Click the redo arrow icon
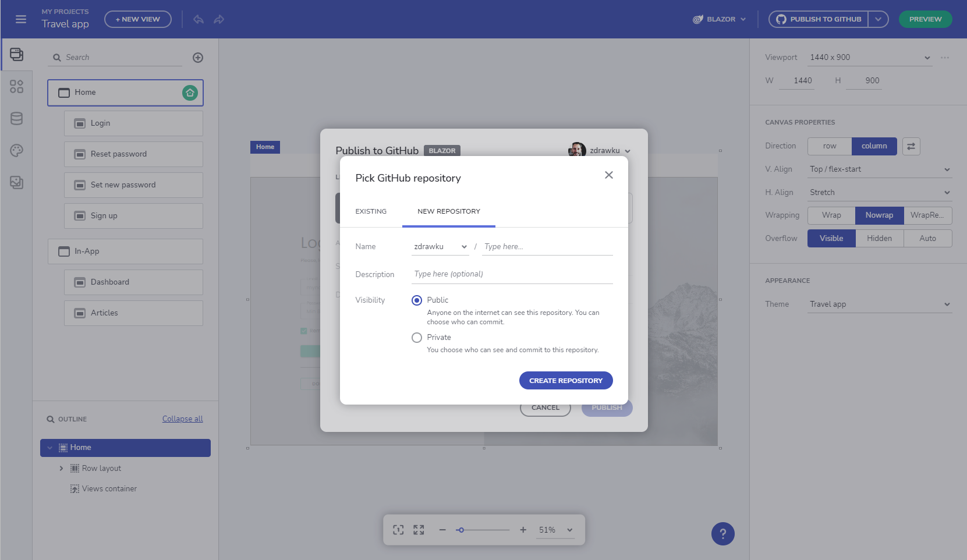Screen dimensions: 967x560 tap(219, 19)
